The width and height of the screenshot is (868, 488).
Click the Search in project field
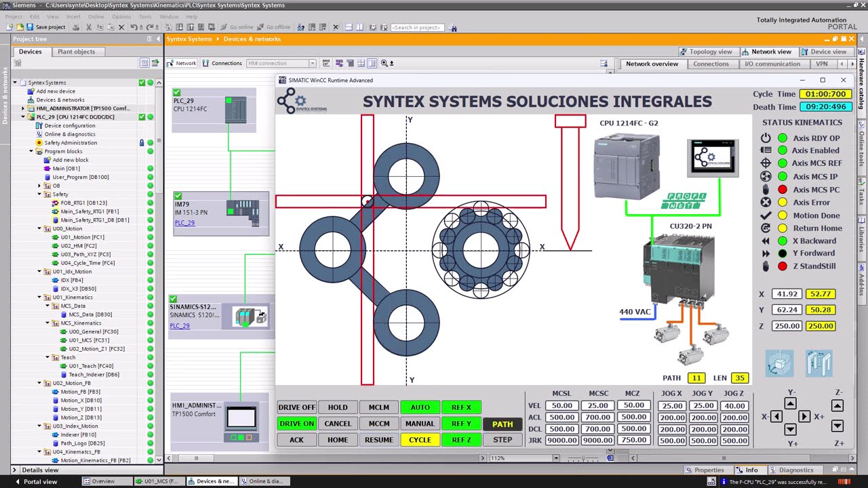[417, 27]
